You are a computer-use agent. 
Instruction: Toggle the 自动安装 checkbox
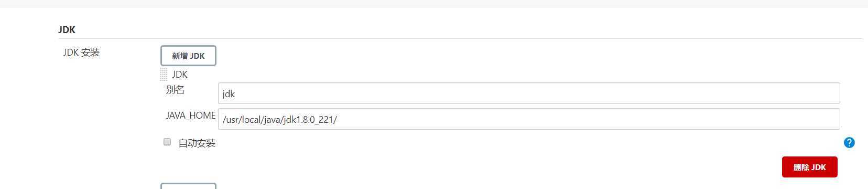point(167,142)
